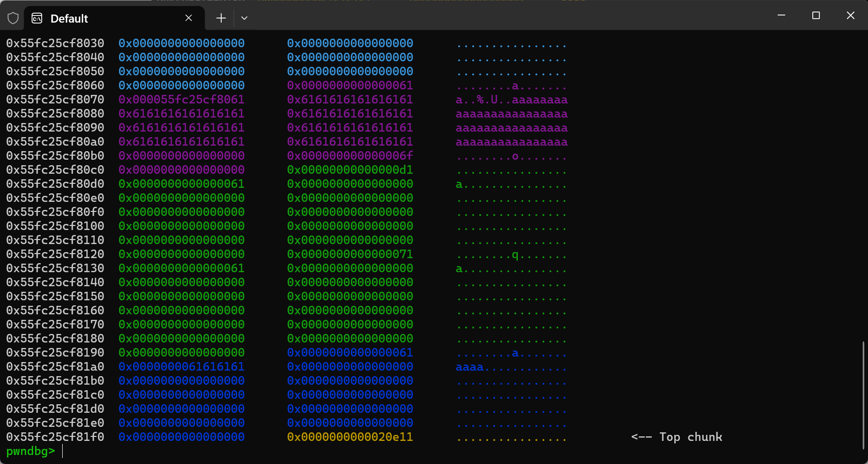Click the "<-- Top chunk" annotation
The image size is (868, 464).
click(677, 437)
